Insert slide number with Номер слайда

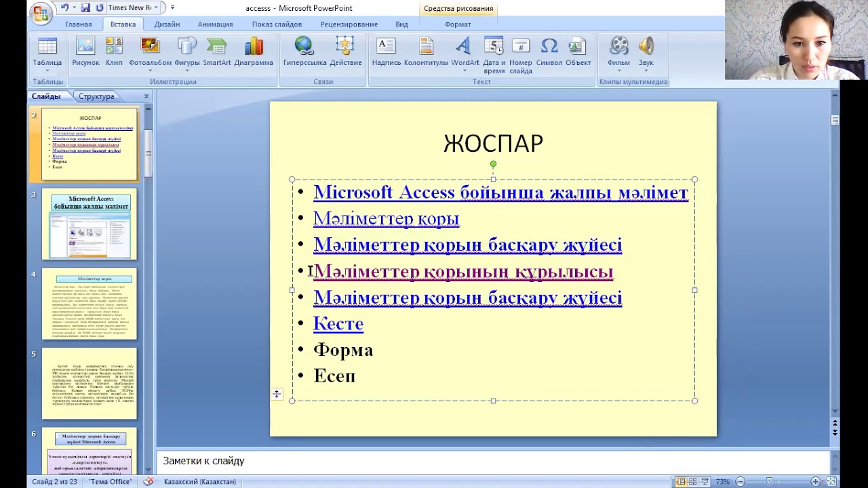521,56
